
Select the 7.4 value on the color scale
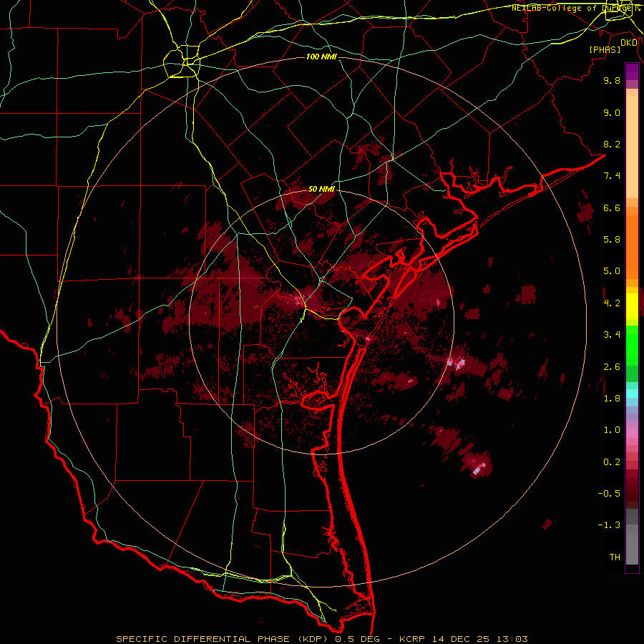(612, 176)
